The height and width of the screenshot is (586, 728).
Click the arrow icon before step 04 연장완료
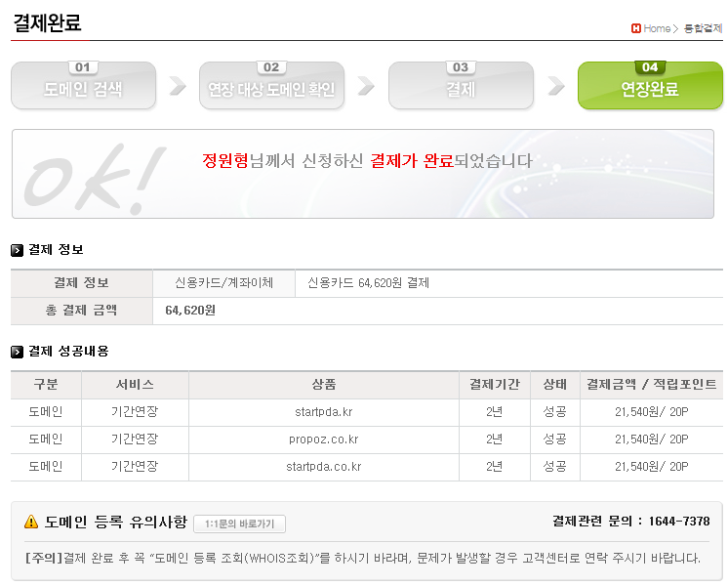click(x=555, y=87)
